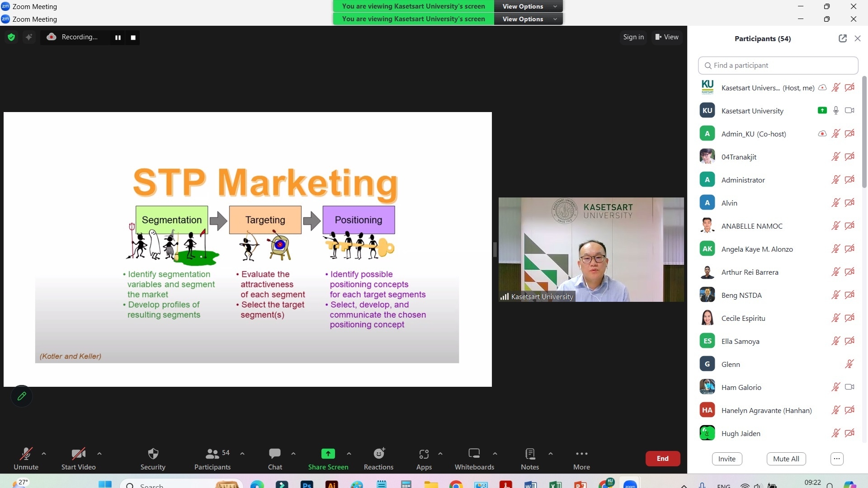Pop out the Participants panel

[x=842, y=38]
